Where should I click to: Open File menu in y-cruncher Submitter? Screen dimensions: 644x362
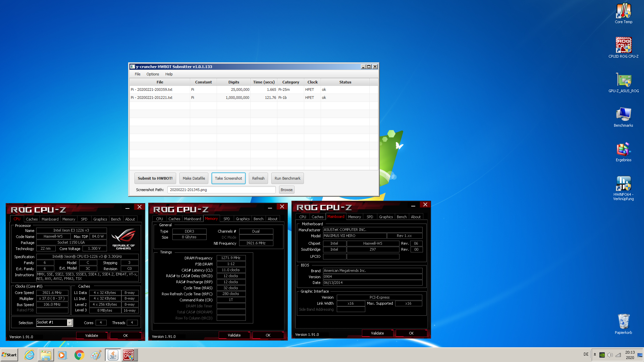point(138,74)
